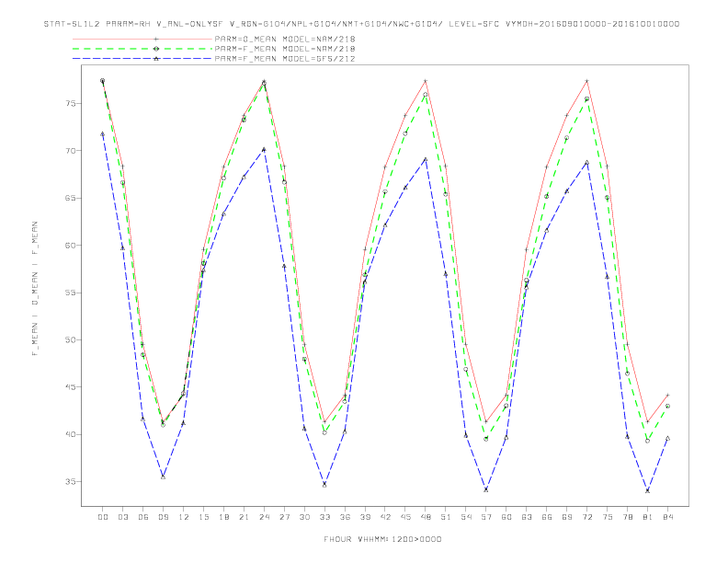Click the red observed-mean peak marker at hour 48
The width and height of the screenshot is (728, 563).
426,81
